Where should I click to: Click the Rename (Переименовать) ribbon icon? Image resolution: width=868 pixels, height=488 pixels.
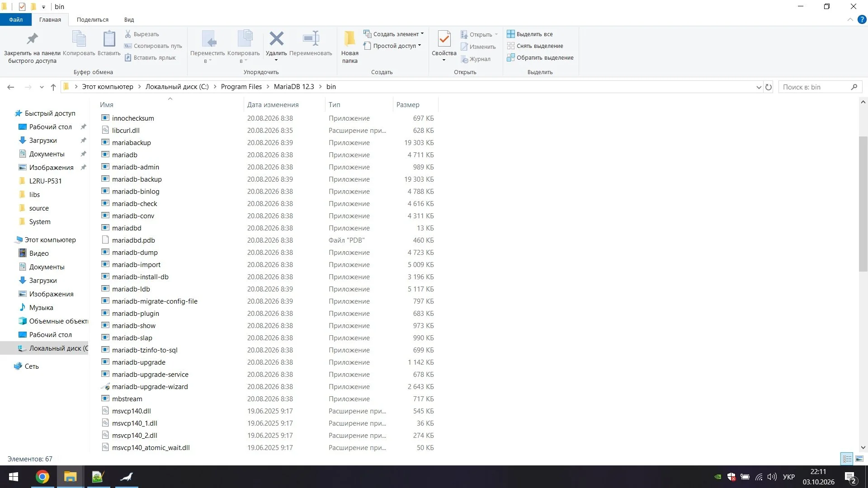click(311, 39)
